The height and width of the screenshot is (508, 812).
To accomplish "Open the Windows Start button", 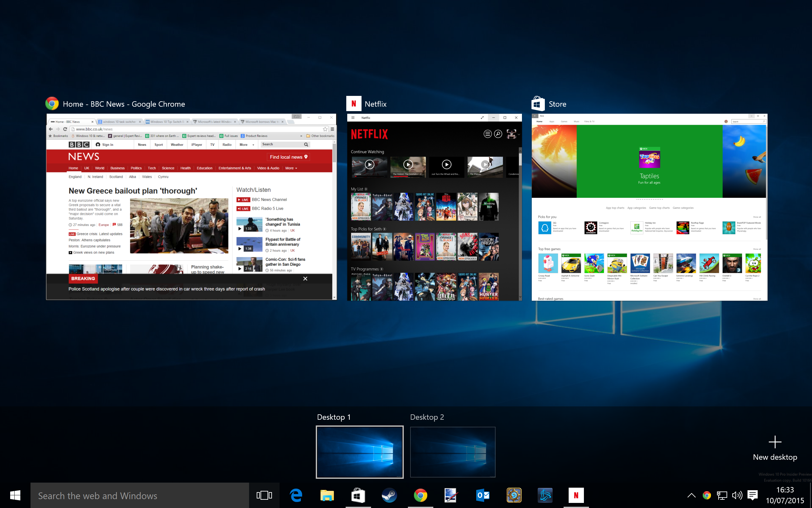I will point(15,495).
